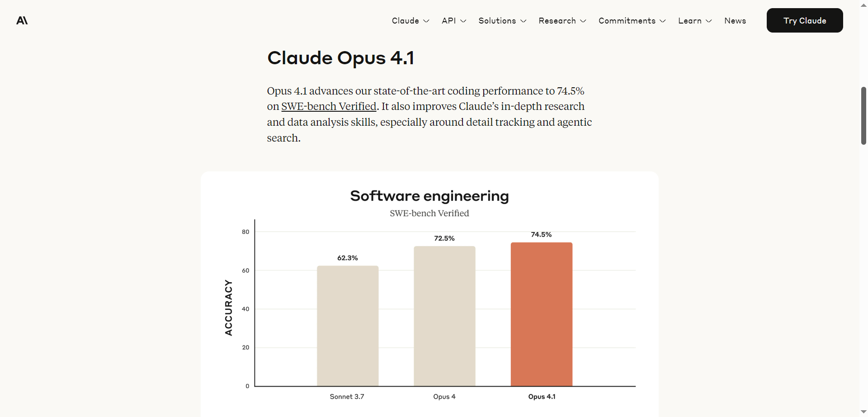Expand the chevron next to Solutions

tap(523, 21)
